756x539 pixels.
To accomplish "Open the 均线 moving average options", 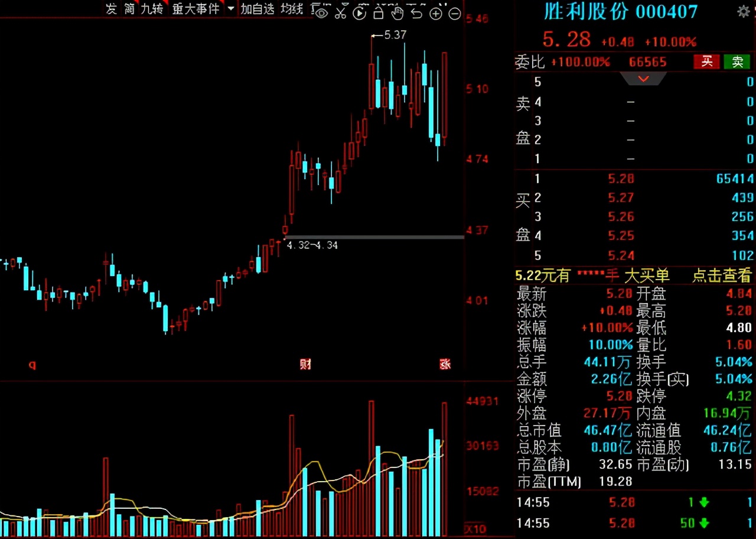I will (291, 9).
